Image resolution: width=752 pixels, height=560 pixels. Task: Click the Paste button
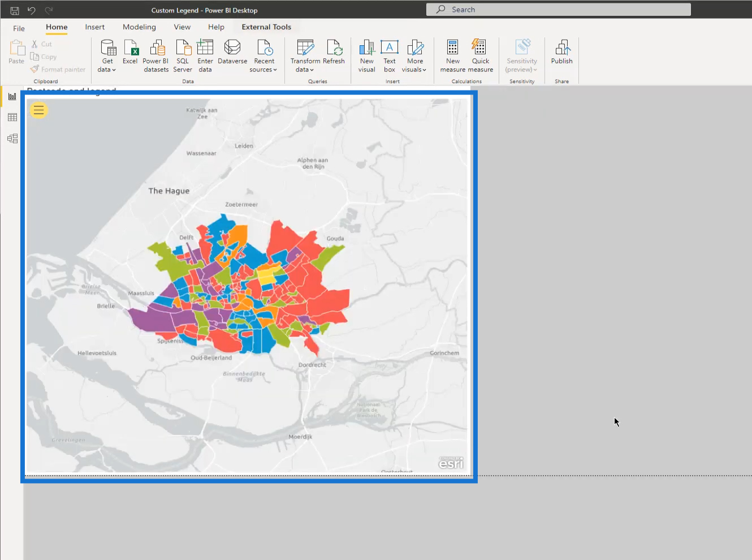(x=16, y=52)
